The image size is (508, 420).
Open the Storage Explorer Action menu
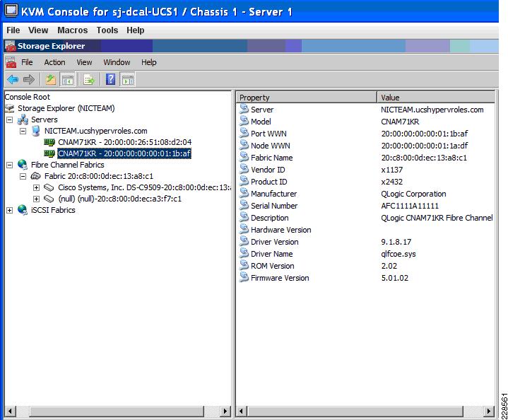point(54,62)
